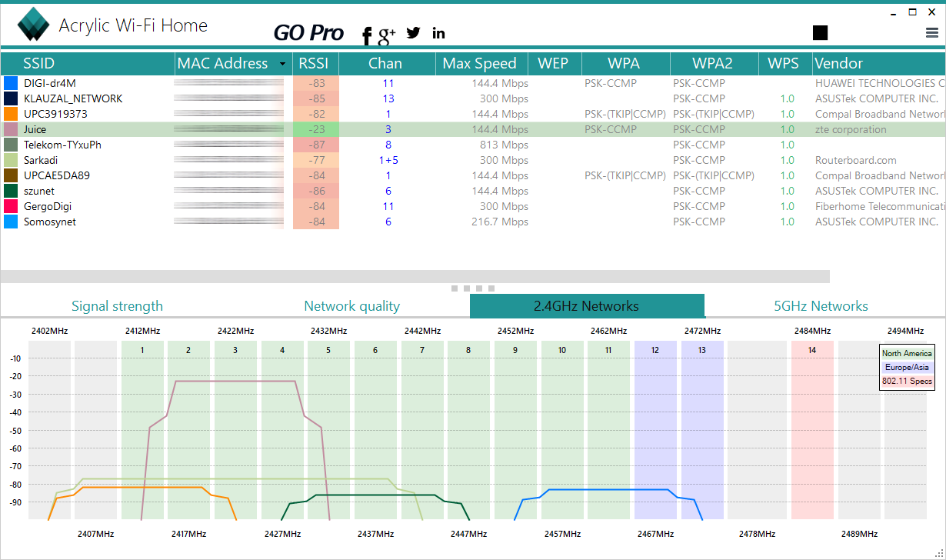Sort by the Max Speed column header
Image resolution: width=946 pixels, height=560 pixels.
[x=482, y=63]
